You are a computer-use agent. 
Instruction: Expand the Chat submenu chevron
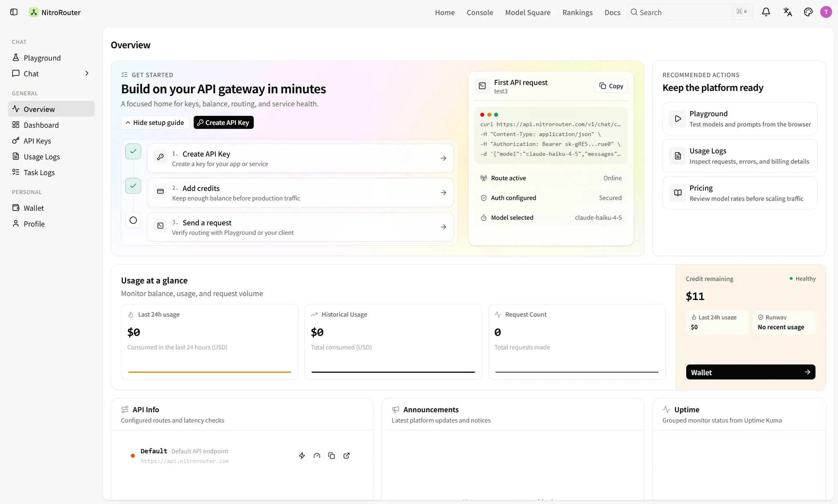click(87, 73)
